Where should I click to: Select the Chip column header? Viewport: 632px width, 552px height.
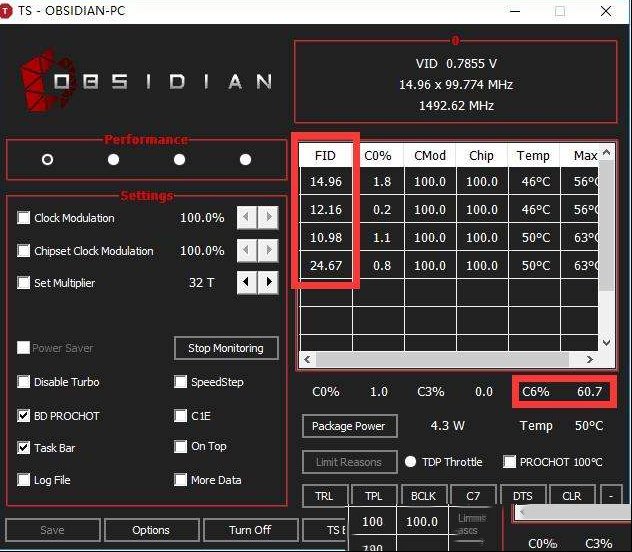point(482,156)
